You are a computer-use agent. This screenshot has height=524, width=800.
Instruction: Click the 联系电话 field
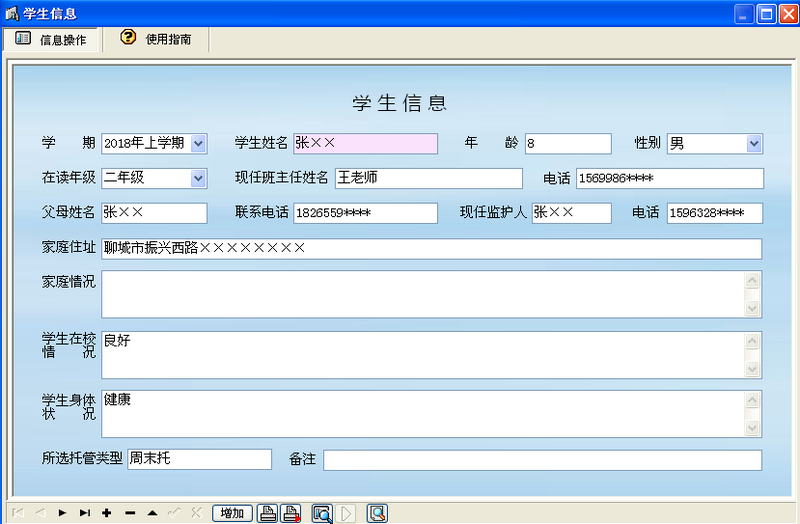tap(365, 213)
